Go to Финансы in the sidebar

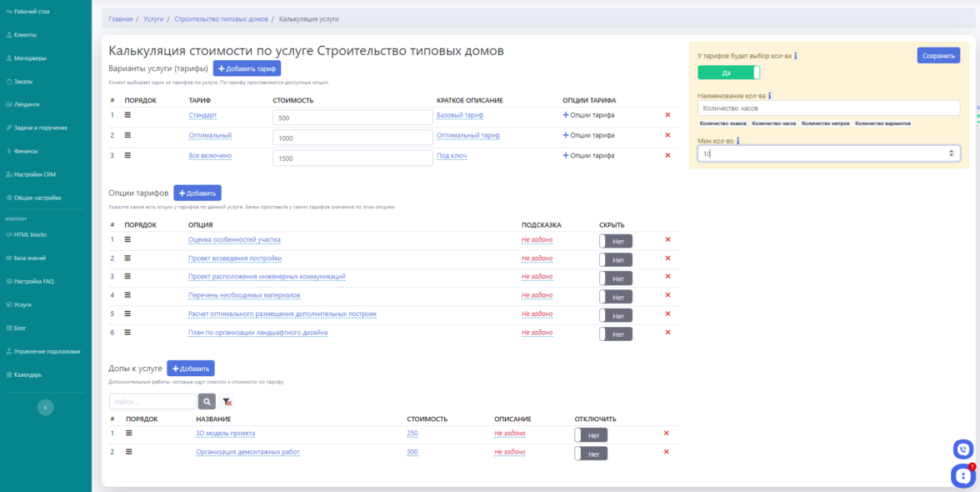pyautogui.click(x=26, y=151)
